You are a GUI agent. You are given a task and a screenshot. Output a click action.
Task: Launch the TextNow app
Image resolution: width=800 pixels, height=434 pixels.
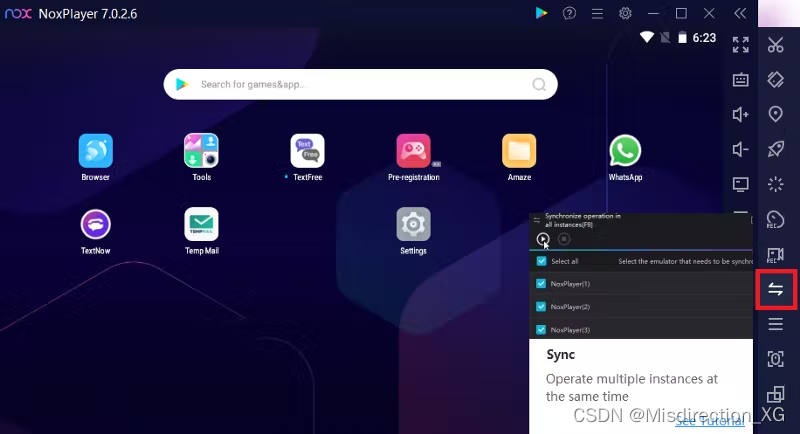tap(95, 224)
